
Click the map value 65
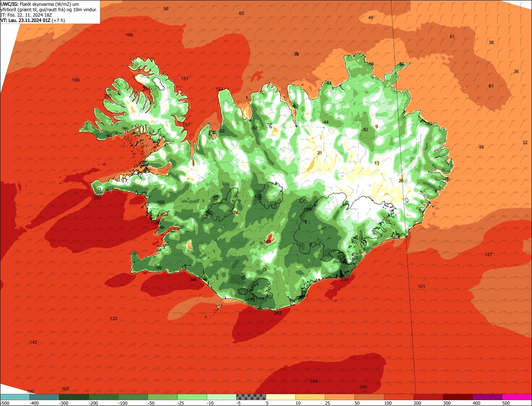[241, 13]
